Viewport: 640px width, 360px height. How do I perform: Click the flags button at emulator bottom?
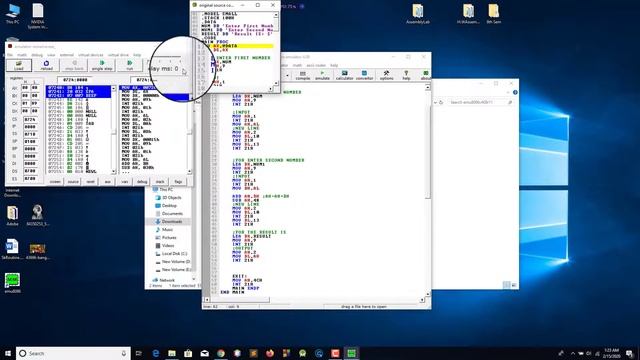pos(178,182)
